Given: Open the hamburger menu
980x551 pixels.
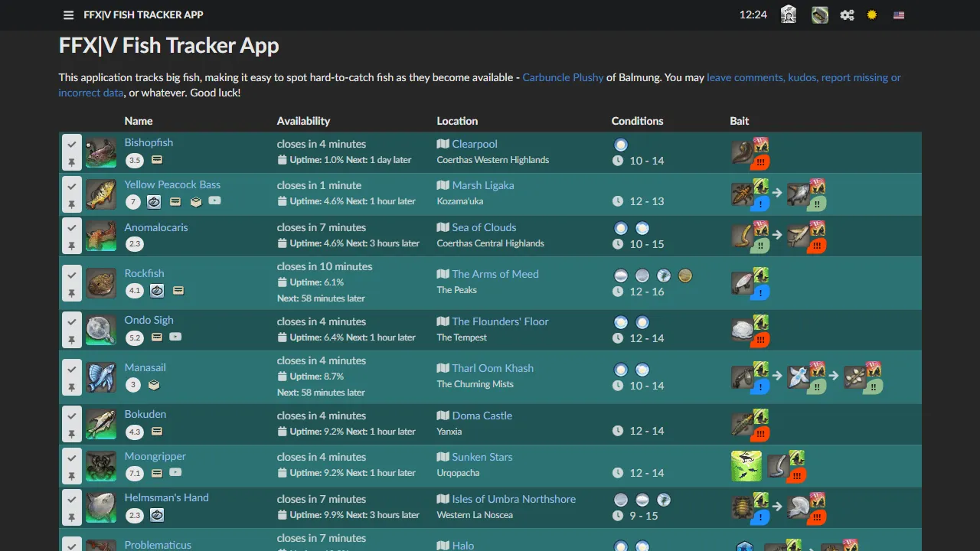Looking at the screenshot, I should click(x=68, y=15).
